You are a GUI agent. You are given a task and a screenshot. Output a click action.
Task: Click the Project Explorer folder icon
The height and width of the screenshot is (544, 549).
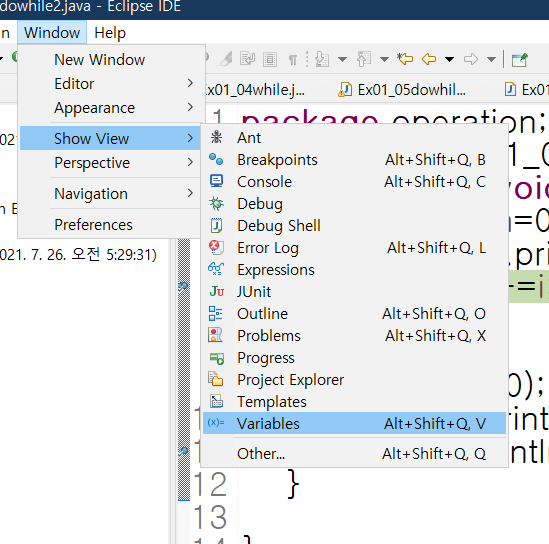click(216, 379)
